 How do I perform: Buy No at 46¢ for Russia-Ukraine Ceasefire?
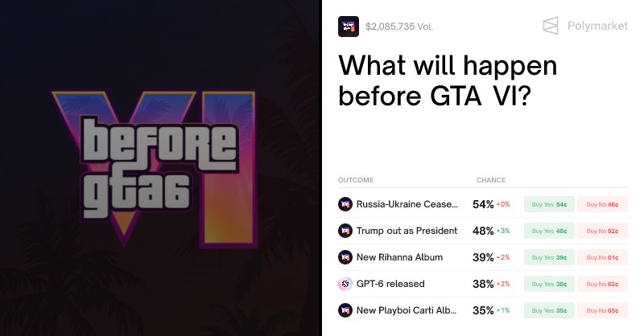[602, 205]
